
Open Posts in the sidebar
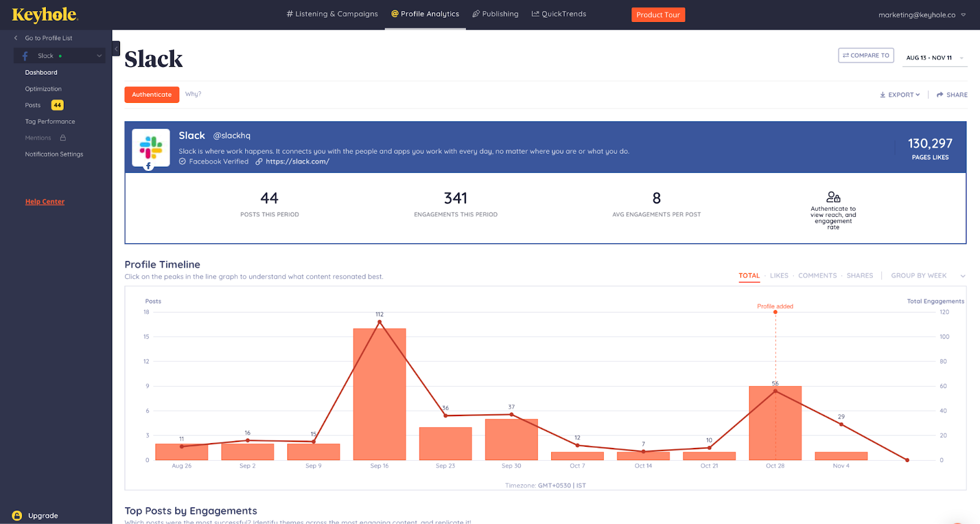coord(33,105)
